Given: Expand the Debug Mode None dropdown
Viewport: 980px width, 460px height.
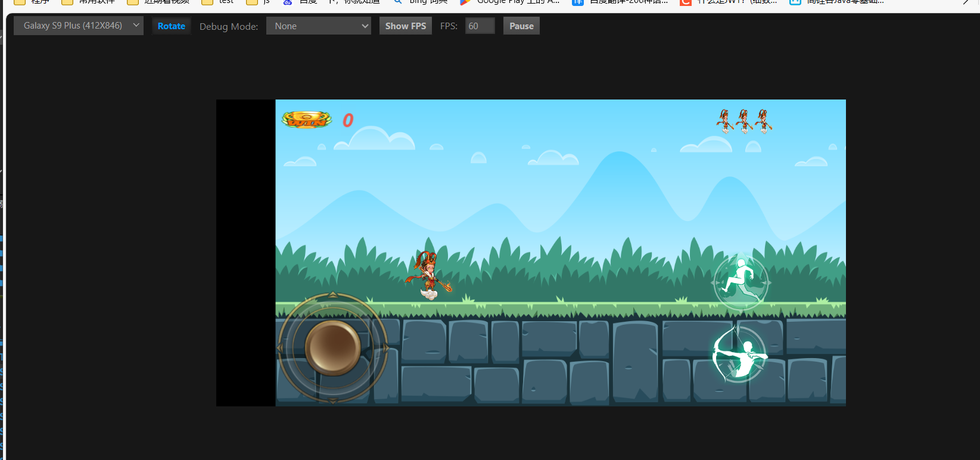Looking at the screenshot, I should (319, 26).
